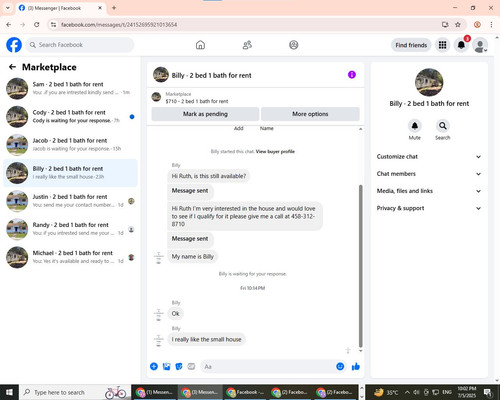
Task: Choose a GIF icon in composer
Action: coord(191,367)
